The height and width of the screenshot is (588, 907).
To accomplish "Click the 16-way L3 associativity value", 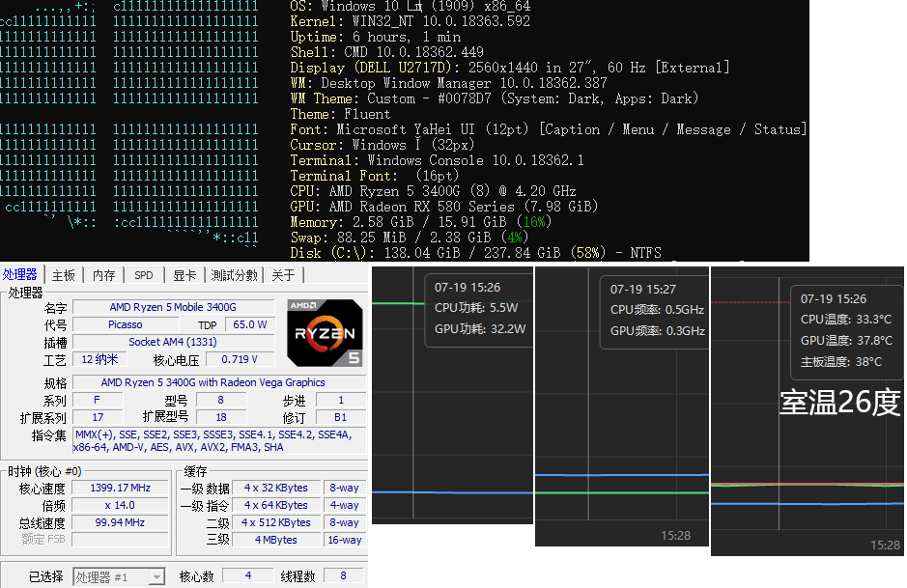I will click(x=345, y=540).
